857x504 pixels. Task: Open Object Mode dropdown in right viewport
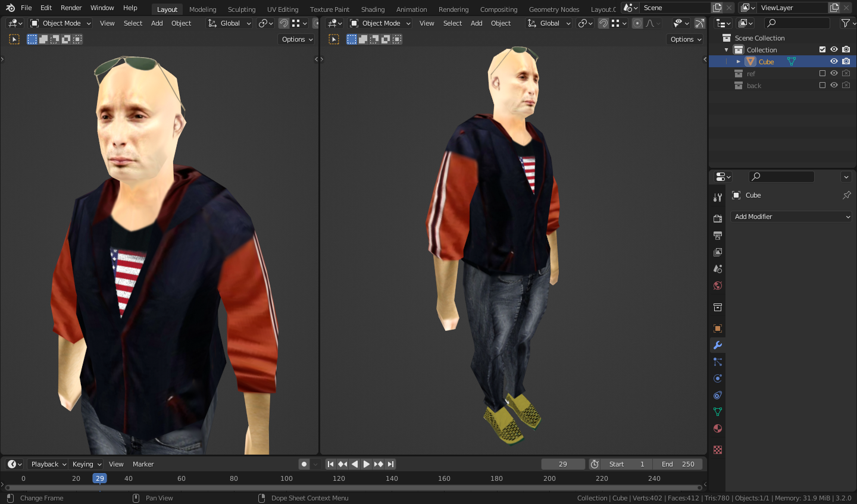(380, 23)
